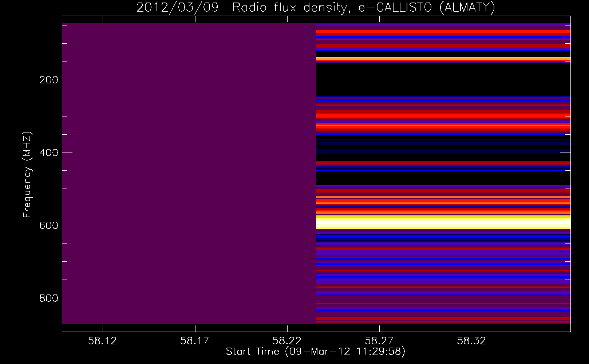Click the 200 frequency tick label
The width and height of the screenshot is (589, 364).
click(48, 80)
